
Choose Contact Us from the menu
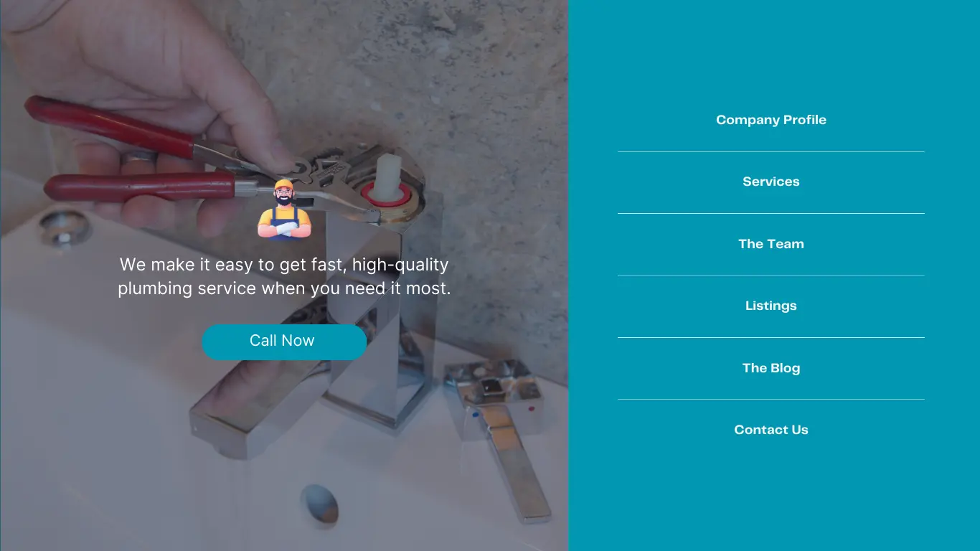click(771, 430)
